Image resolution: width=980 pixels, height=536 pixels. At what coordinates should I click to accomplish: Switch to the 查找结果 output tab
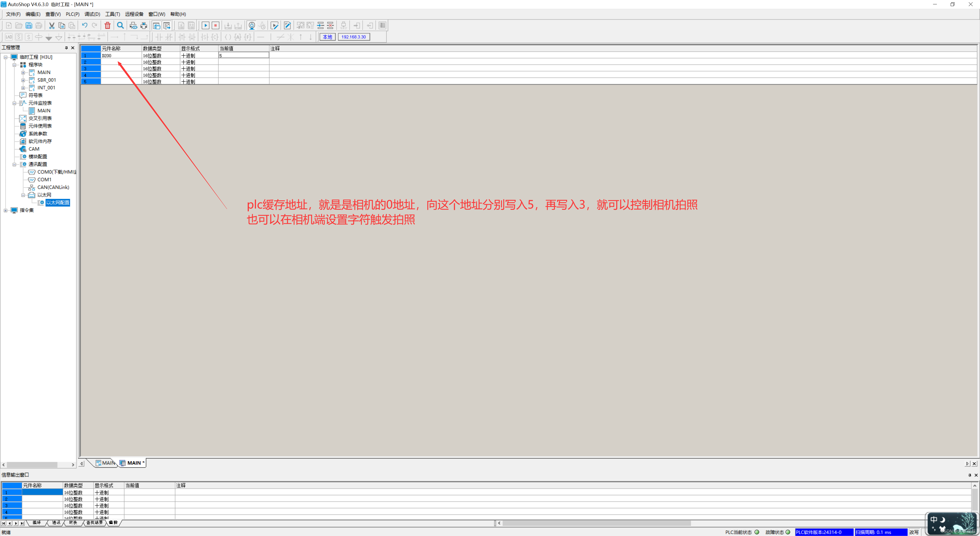pos(94,523)
